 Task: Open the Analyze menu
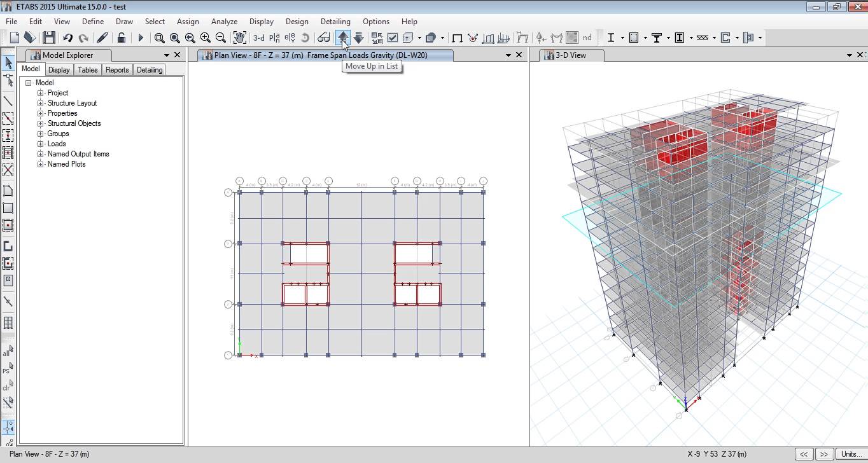click(224, 21)
